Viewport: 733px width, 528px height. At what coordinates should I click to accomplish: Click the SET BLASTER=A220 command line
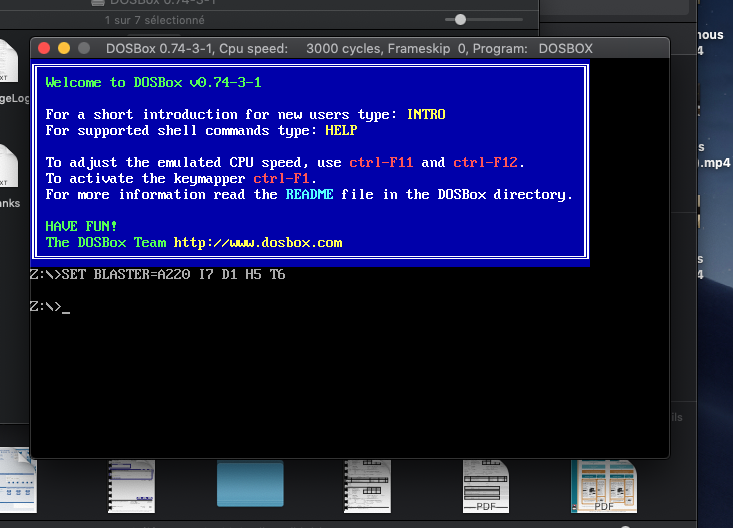pyautogui.click(x=158, y=274)
